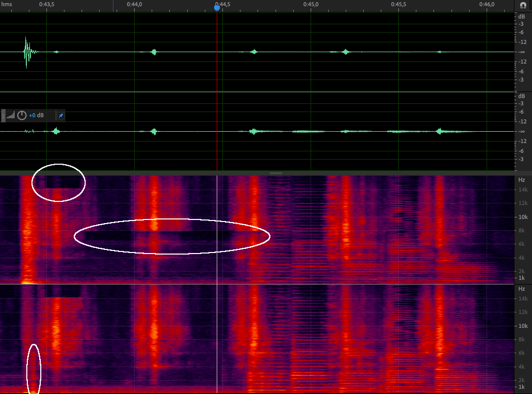The height and width of the screenshot is (394, 532).
Task: Click the 0:46,0 mark on the time ruler
Action: click(x=487, y=4)
